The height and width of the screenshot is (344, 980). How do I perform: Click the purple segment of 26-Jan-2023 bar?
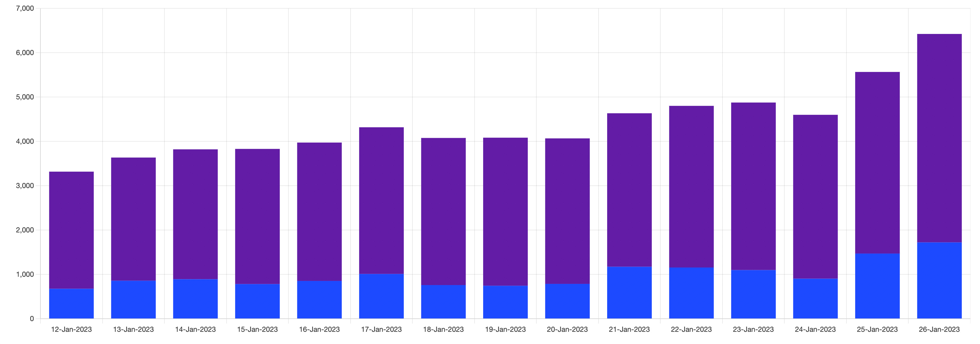pos(939,138)
